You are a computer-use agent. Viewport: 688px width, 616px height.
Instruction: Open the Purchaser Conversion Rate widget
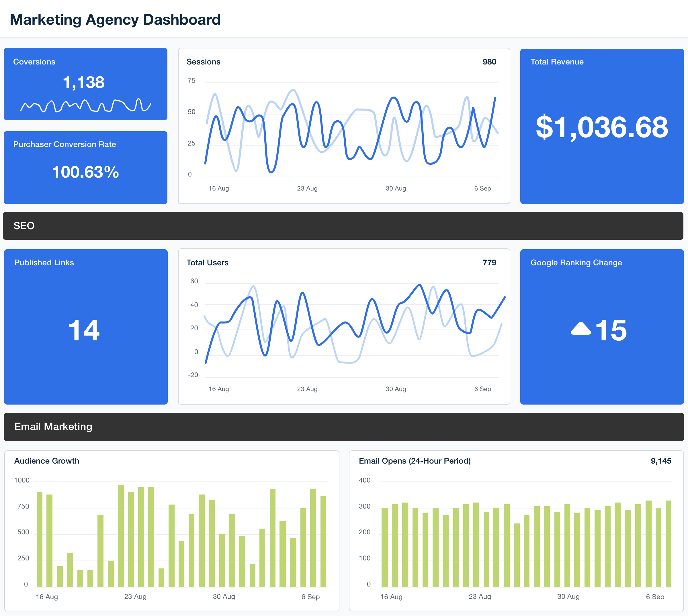coord(85,168)
